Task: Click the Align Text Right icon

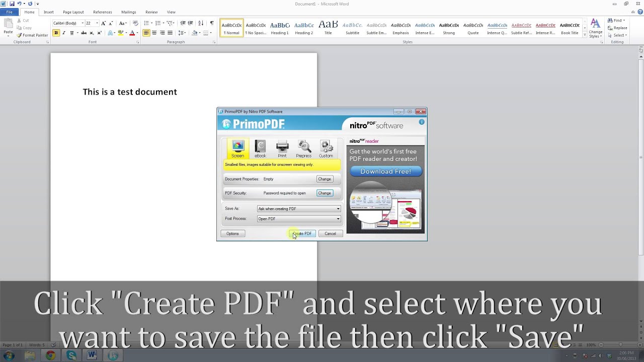Action: (162, 33)
